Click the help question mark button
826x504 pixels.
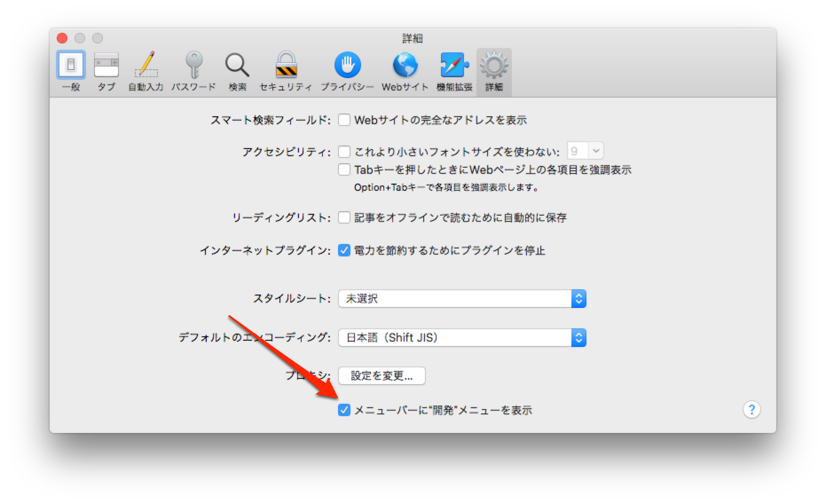pyautogui.click(x=752, y=410)
